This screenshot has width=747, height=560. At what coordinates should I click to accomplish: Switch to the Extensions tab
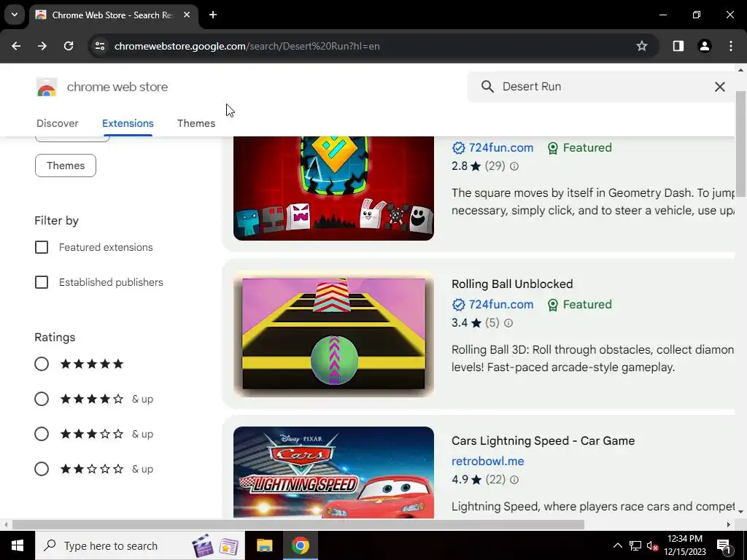(x=128, y=123)
